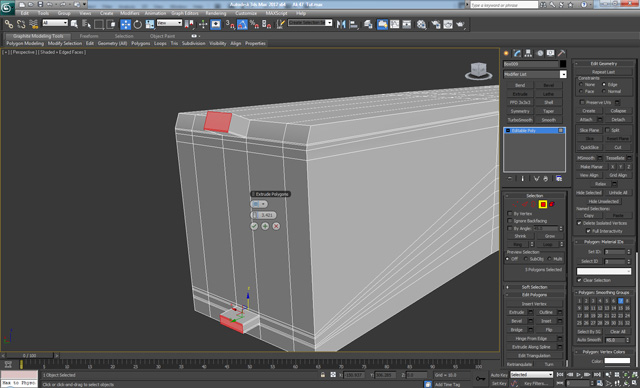
Task: Open the Graph Editors menu
Action: tap(184, 13)
